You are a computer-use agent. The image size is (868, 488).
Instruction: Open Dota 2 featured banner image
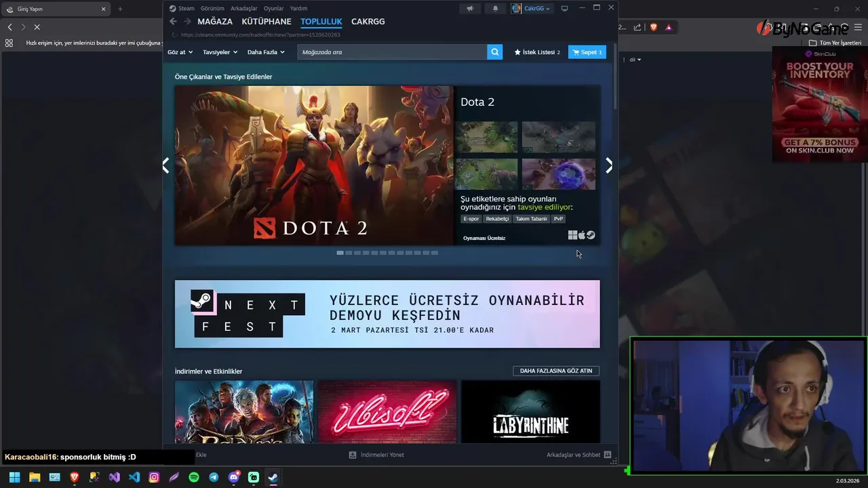314,165
